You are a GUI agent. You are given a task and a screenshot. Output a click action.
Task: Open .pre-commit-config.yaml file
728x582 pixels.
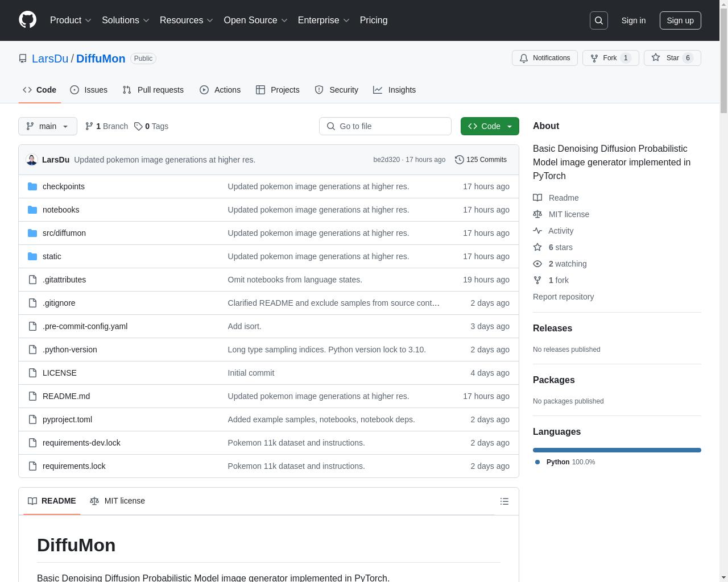tap(85, 326)
